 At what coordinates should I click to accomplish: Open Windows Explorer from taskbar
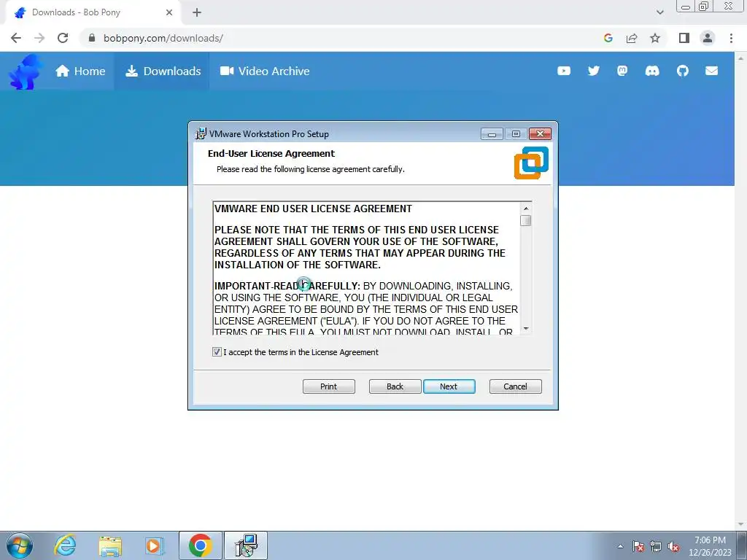[110, 545]
